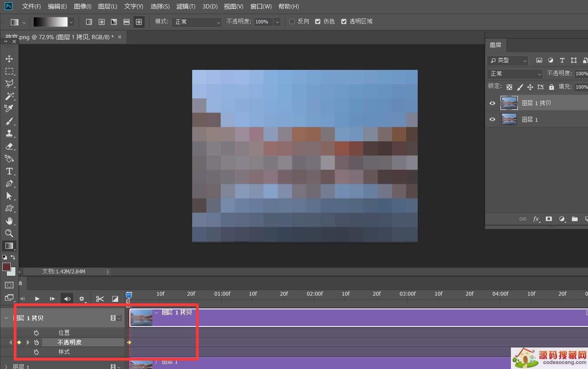Collapse the 图层 1 拷贝 timeline track

pyautogui.click(x=6, y=318)
